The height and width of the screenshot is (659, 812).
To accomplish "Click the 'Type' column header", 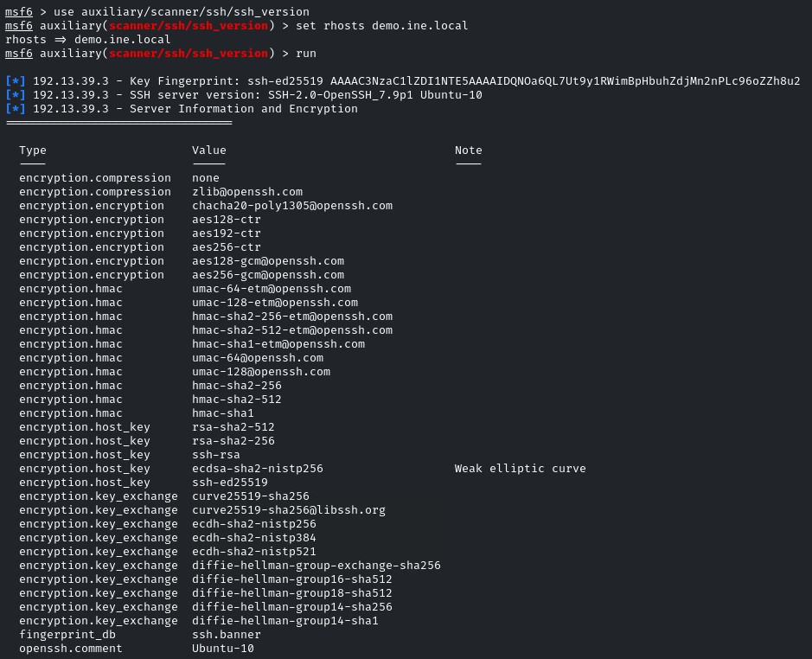I will coord(33,150).
